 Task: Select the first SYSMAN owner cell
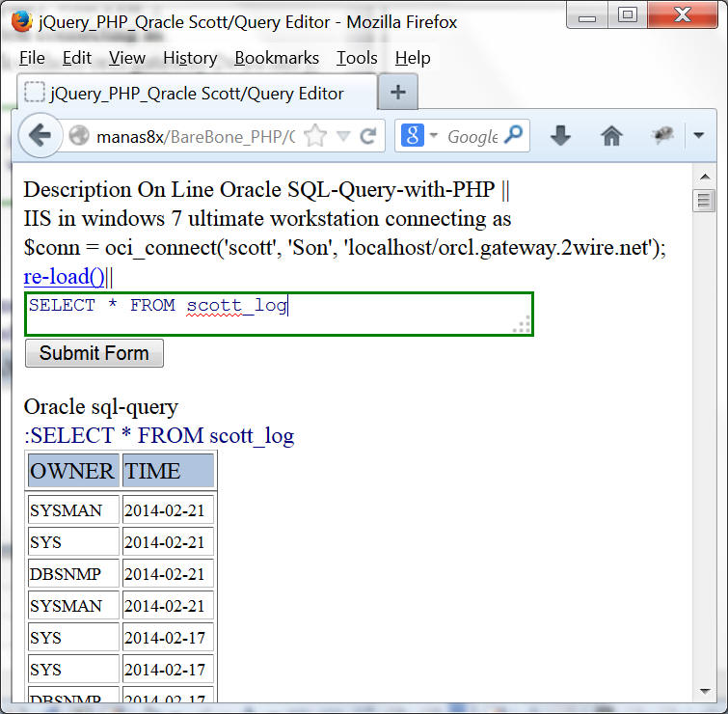click(73, 510)
